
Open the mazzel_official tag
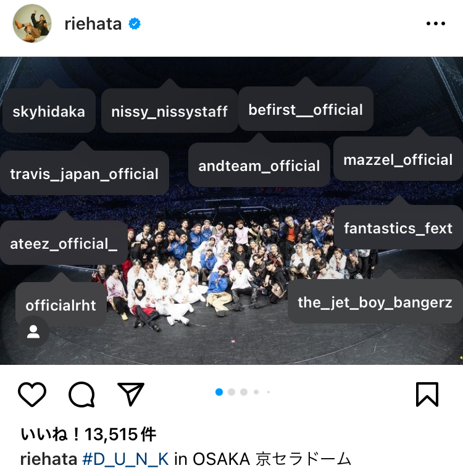(x=398, y=159)
